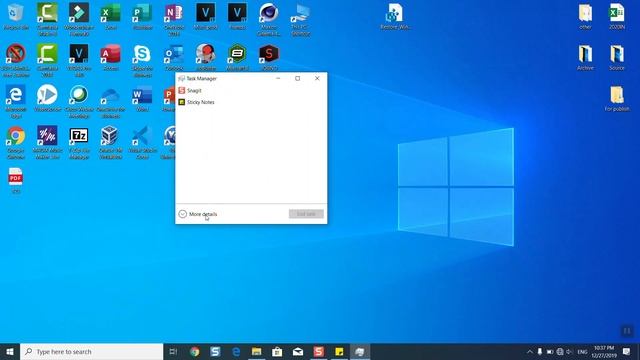Select the Outlook desktop shortcut

tap(174, 58)
